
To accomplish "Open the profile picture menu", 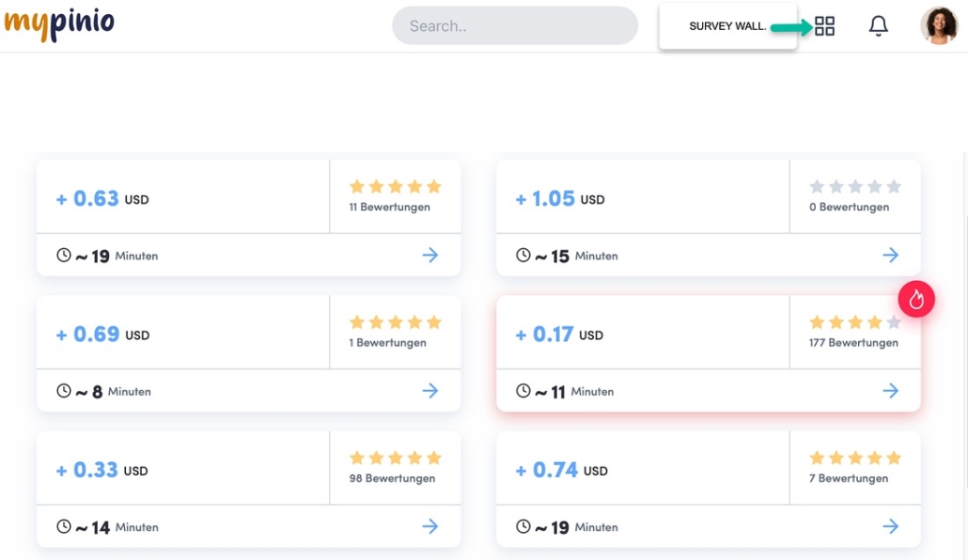I will tap(939, 25).
